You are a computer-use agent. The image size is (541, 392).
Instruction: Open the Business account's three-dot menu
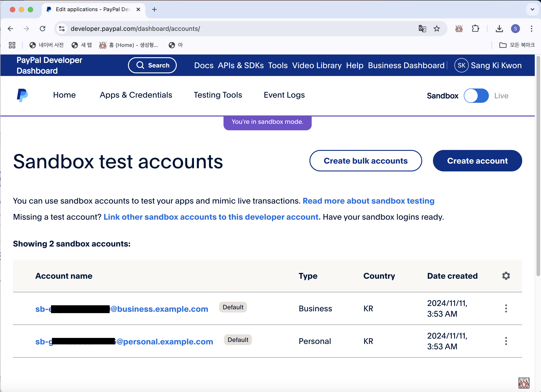(506, 308)
